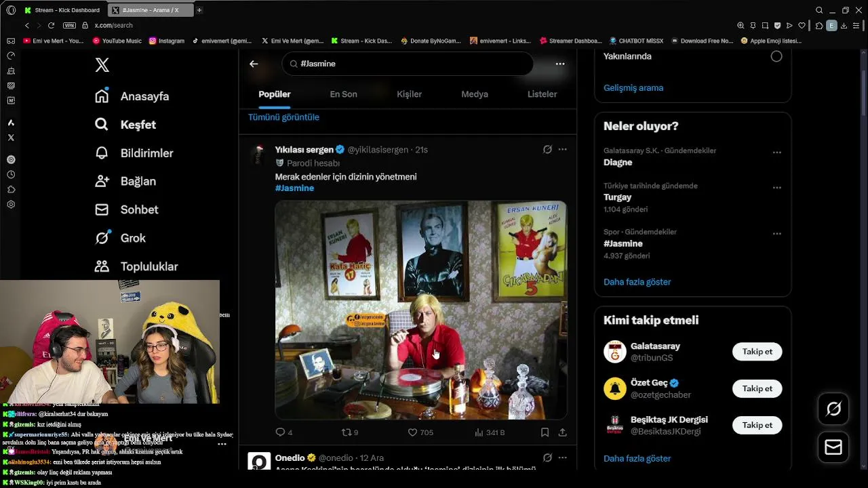The image size is (868, 488).
Task: Click the Tümünü görüntüle link
Action: tap(283, 117)
